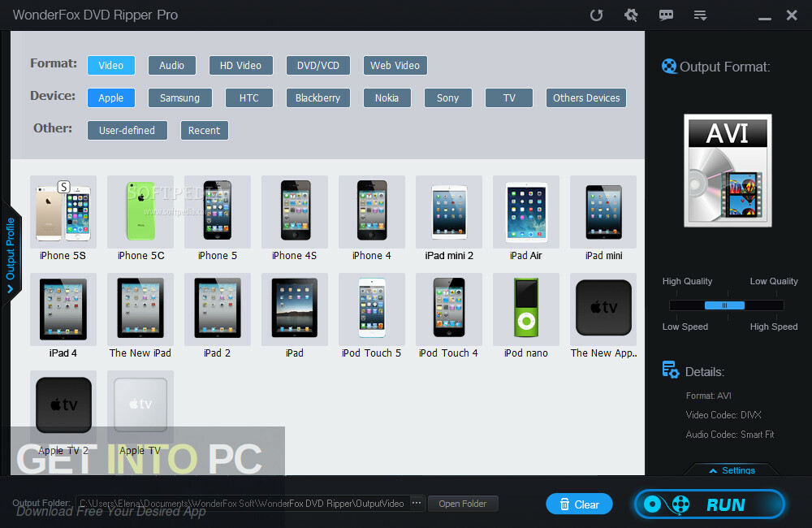Screen dimensions: 812x528
Task: Open the main menu list icon
Action: 700,15
